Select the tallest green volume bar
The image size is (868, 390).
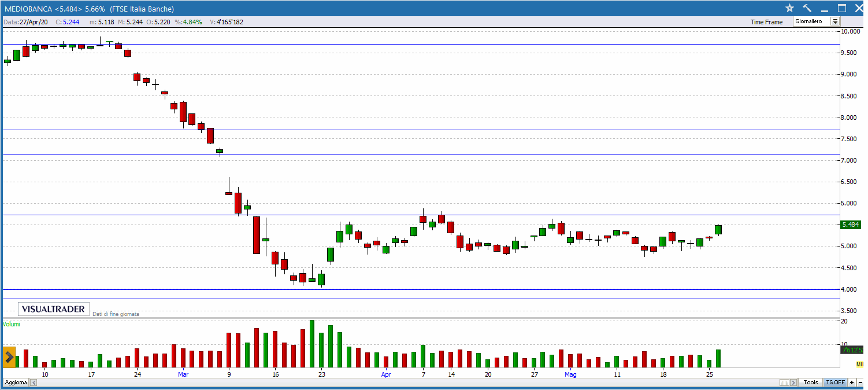[x=312, y=344]
